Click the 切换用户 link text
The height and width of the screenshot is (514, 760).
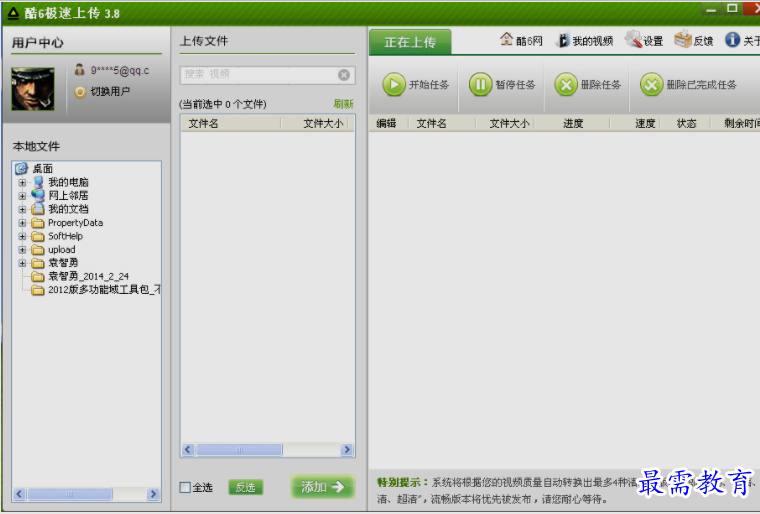(110, 92)
